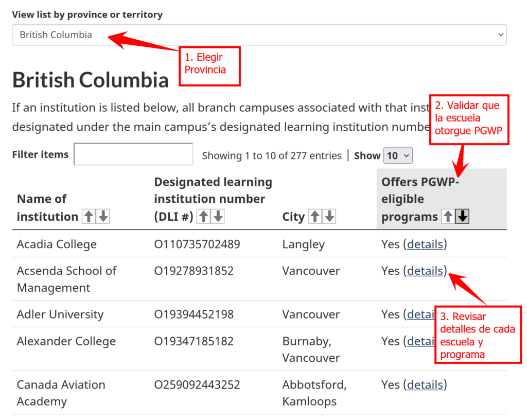
Task: Open the Show entries count dropdown
Action: (398, 155)
